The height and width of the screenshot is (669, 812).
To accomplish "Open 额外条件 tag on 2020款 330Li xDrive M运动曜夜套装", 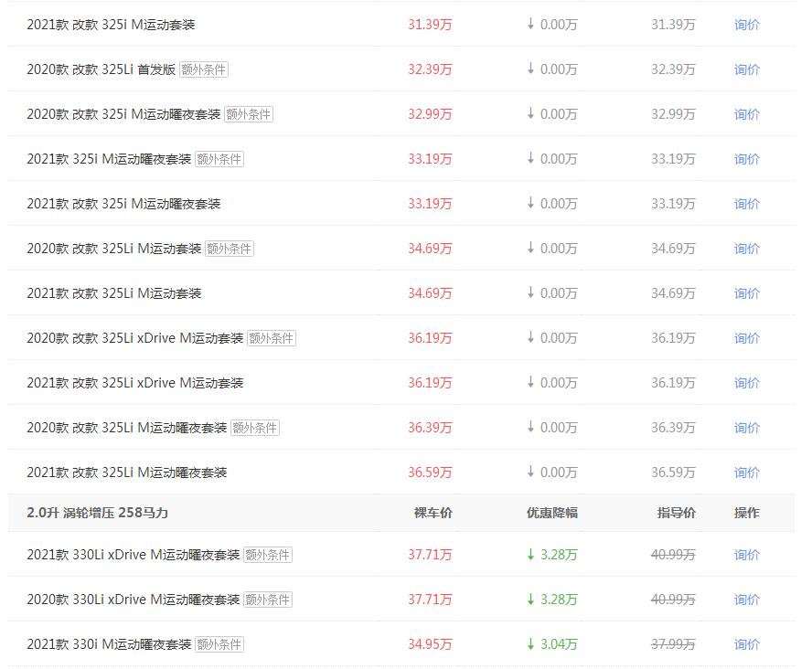I will tap(268, 600).
